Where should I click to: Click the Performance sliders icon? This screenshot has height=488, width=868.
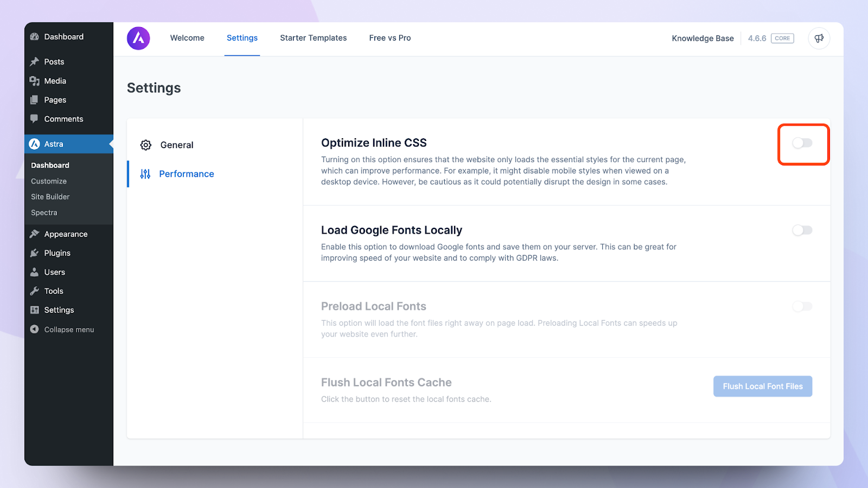click(x=145, y=174)
